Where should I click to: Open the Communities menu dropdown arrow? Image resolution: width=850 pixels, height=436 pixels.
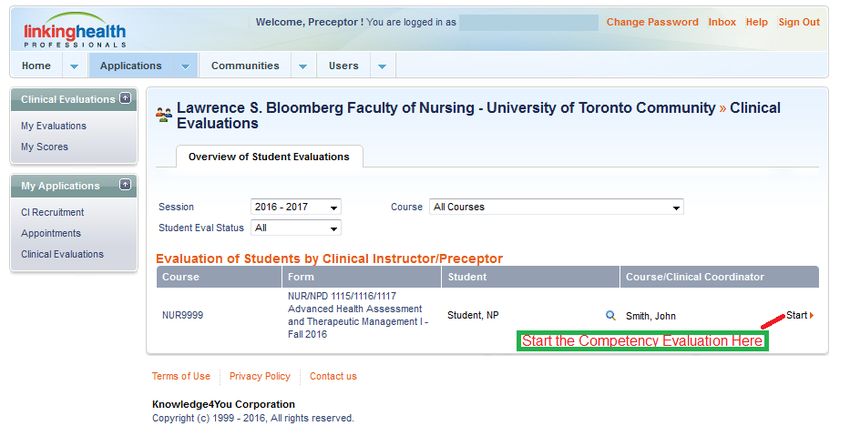(x=303, y=66)
